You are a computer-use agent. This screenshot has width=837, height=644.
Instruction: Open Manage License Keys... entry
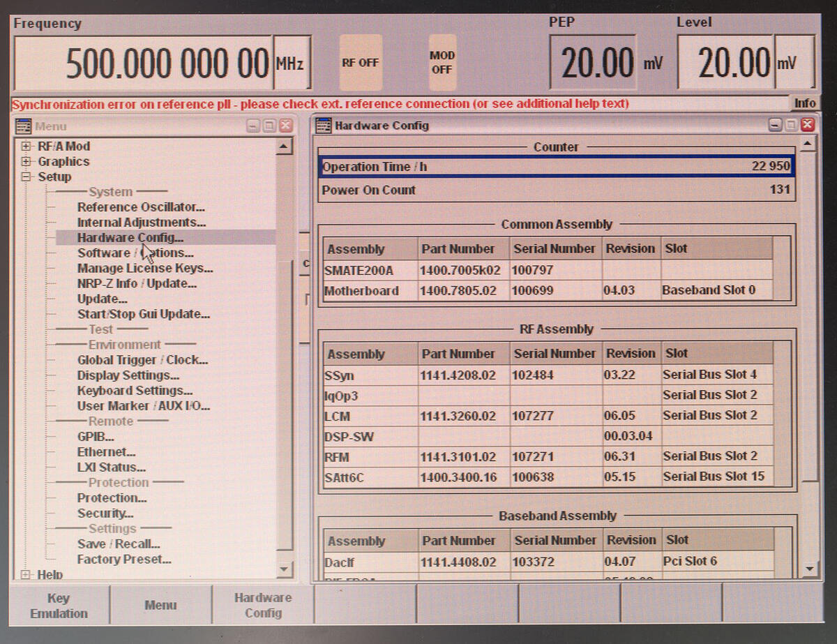point(145,269)
